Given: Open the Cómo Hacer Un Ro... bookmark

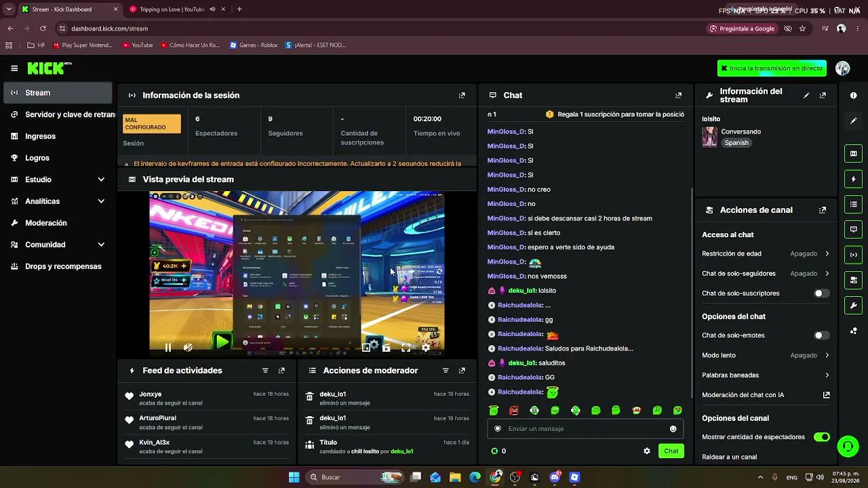Looking at the screenshot, I should [190, 45].
